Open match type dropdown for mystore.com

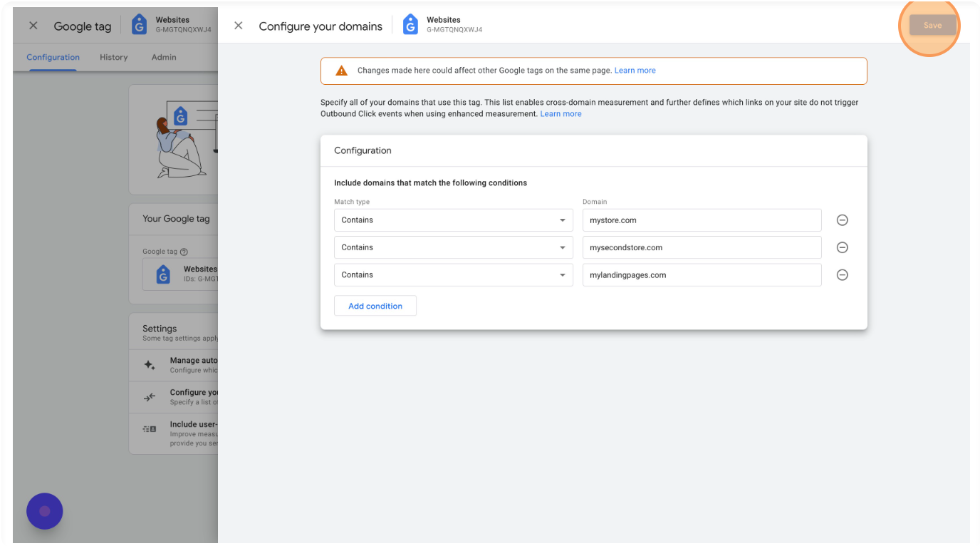[453, 220]
